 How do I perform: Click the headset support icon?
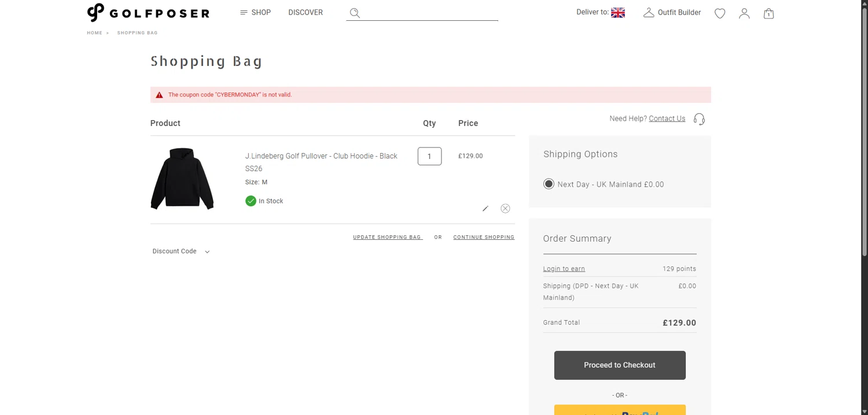click(699, 119)
